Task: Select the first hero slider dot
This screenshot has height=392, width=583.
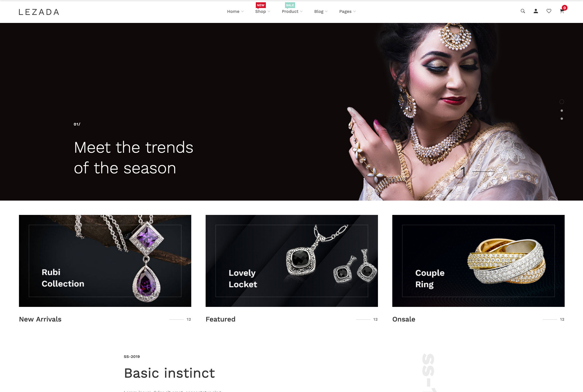Action: click(x=562, y=102)
